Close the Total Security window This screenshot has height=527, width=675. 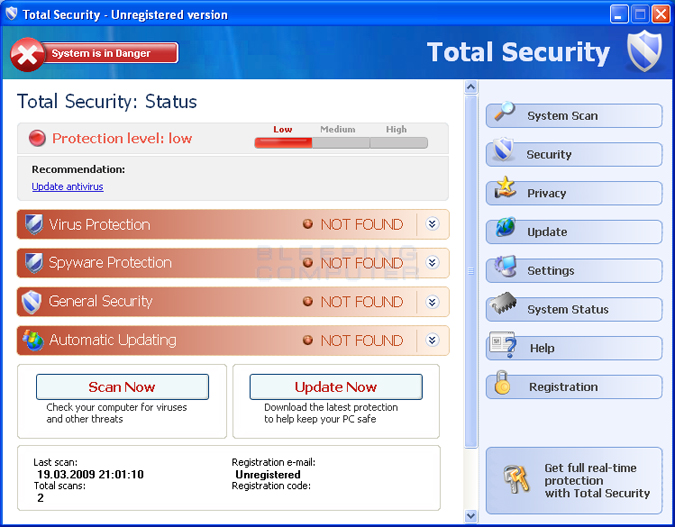[x=660, y=15]
